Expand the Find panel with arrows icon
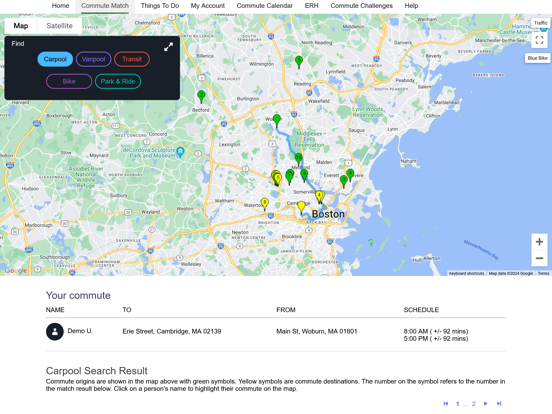This screenshot has width=552, height=414. tap(168, 47)
